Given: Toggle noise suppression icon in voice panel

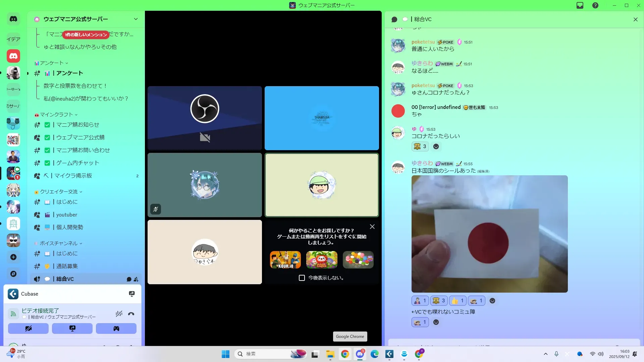Looking at the screenshot, I should [119, 314].
